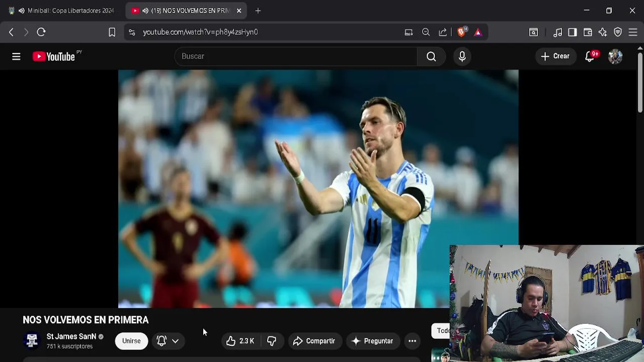Dislike the video
Viewport: 644px width, 362px height.
272,341
